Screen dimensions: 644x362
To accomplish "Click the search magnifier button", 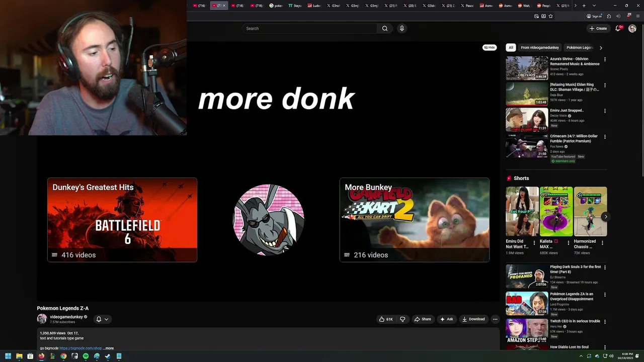I will (x=385, y=29).
